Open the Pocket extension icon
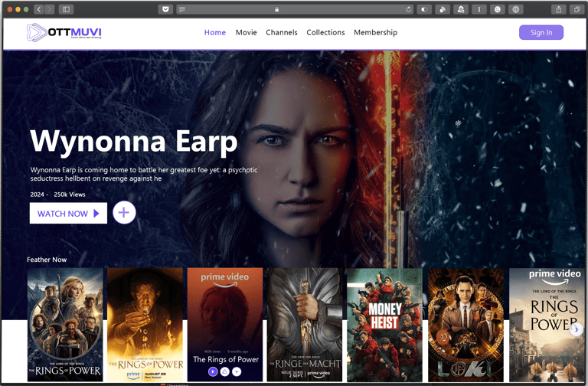Screen dimensions: 588x386 [x=165, y=9]
